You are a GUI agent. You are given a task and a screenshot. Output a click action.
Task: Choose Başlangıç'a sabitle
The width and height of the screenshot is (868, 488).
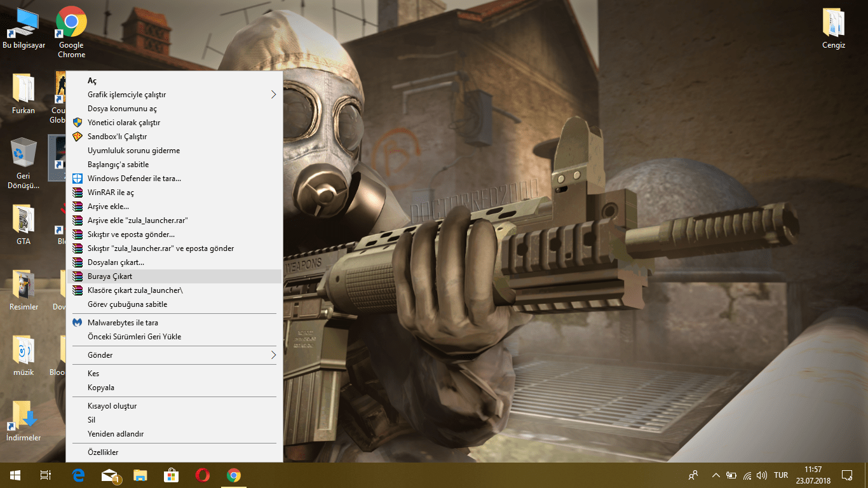click(x=174, y=165)
